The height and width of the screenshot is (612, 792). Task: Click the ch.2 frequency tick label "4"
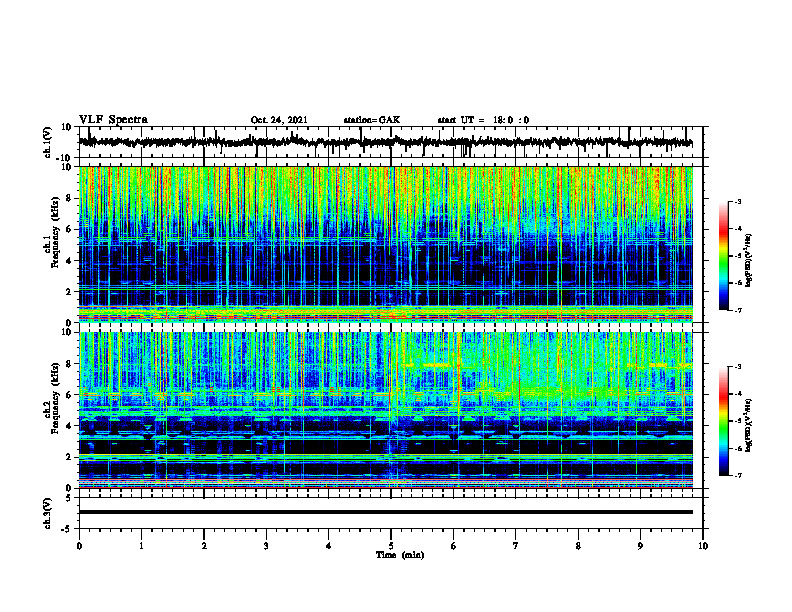70,426
